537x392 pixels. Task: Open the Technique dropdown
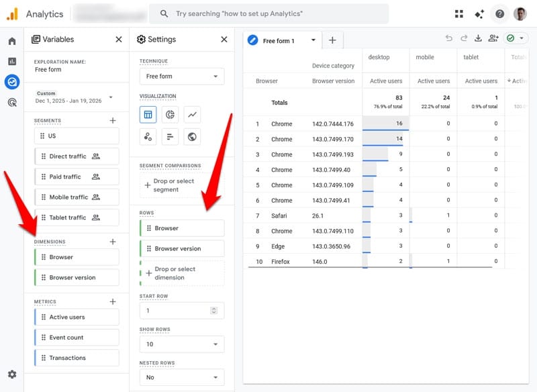point(181,76)
